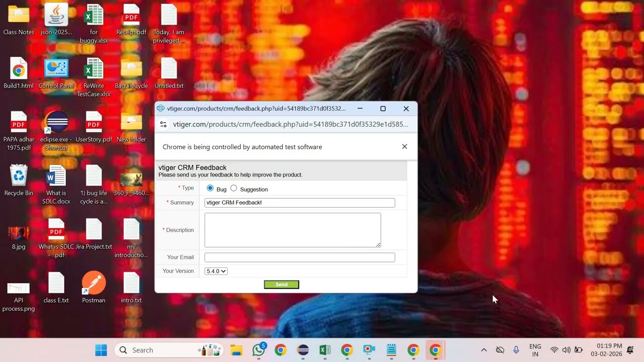The width and height of the screenshot is (644, 362).
Task: Maximize the vtiger feedback Chrome window
Action: [383, 109]
